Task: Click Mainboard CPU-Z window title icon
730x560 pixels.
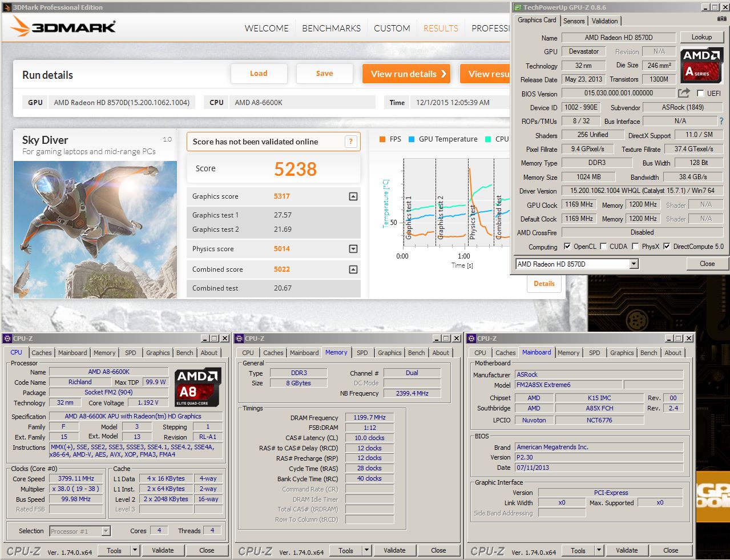Action: click(x=471, y=339)
